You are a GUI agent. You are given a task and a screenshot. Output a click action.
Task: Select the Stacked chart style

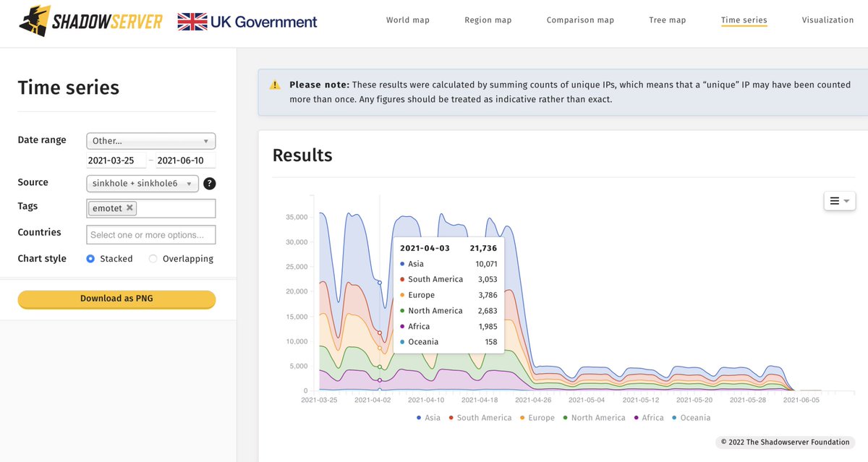pos(90,258)
